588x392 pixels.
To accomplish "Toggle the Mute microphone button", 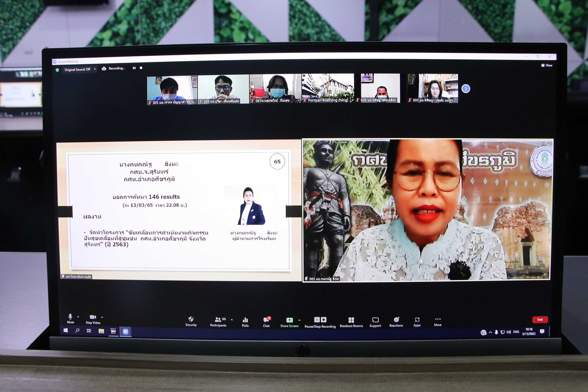I will pos(70,317).
